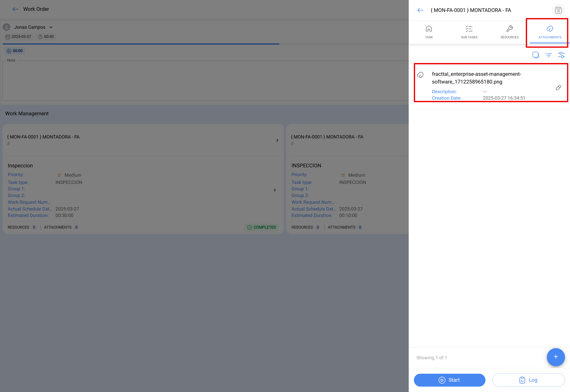Start the task

(x=449, y=380)
